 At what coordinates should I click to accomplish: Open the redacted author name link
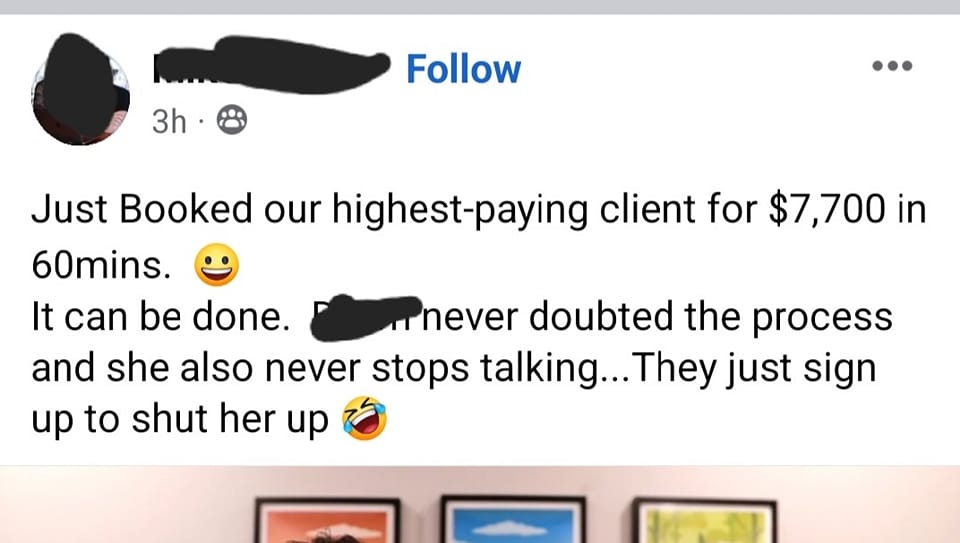(271, 66)
